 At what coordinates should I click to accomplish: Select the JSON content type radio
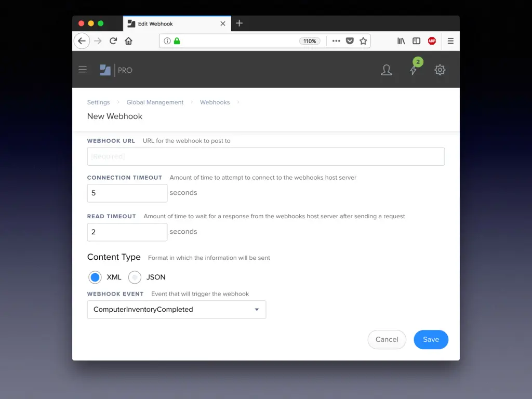135,277
